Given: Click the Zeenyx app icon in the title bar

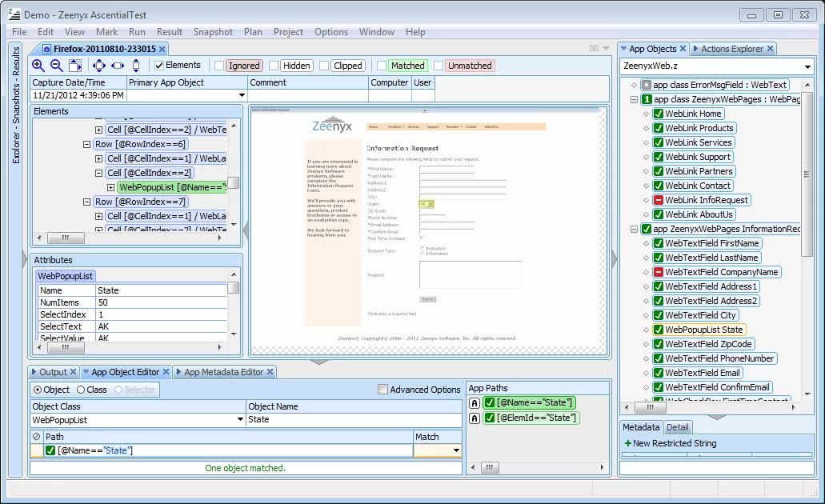Looking at the screenshot, I should point(14,14).
